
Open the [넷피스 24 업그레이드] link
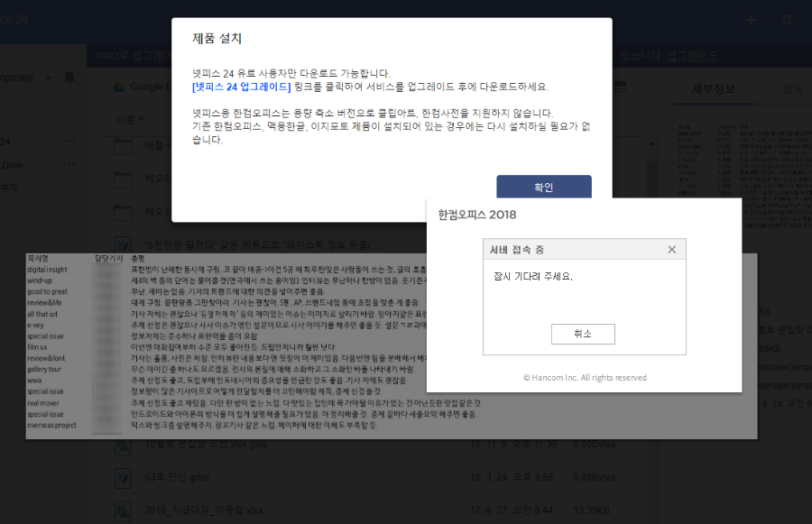[x=241, y=87]
